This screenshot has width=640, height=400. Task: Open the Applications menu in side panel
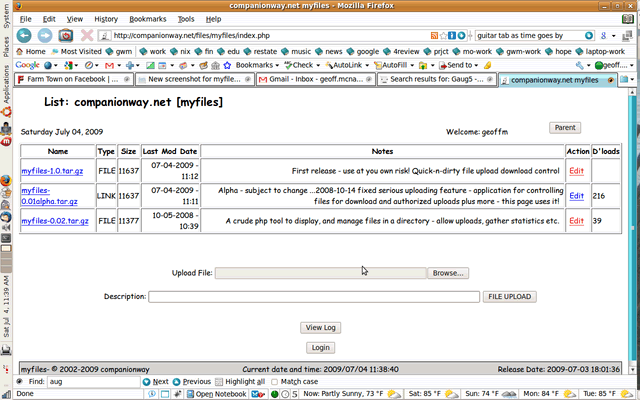6,84
